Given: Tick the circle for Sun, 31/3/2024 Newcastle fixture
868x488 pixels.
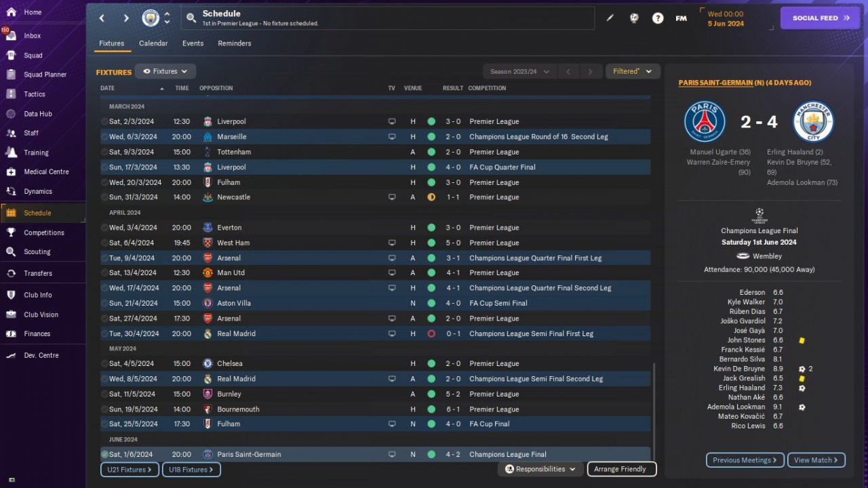Looking at the screenshot, I should click(x=104, y=197).
